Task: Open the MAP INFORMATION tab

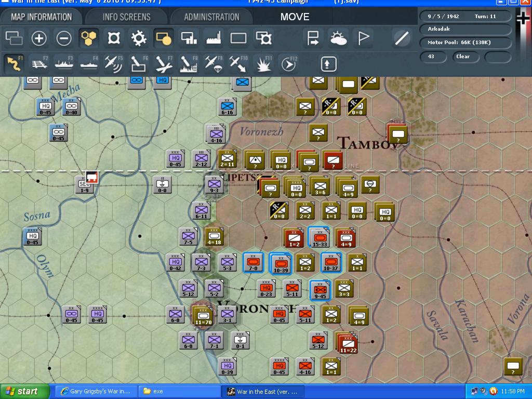Action: (x=42, y=17)
